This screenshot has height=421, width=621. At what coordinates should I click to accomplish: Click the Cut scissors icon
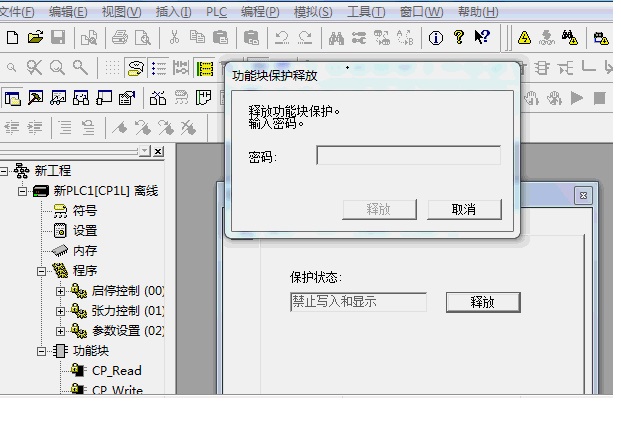point(174,38)
